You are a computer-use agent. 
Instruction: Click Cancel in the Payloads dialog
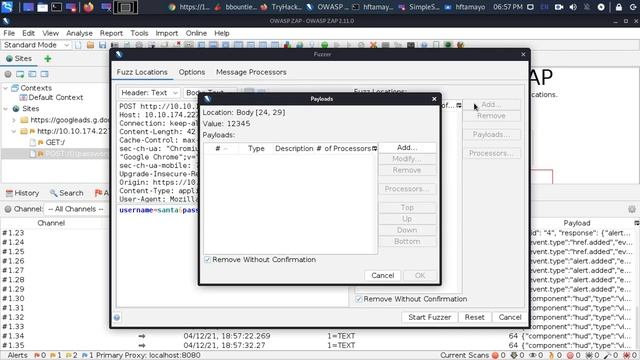click(x=382, y=276)
